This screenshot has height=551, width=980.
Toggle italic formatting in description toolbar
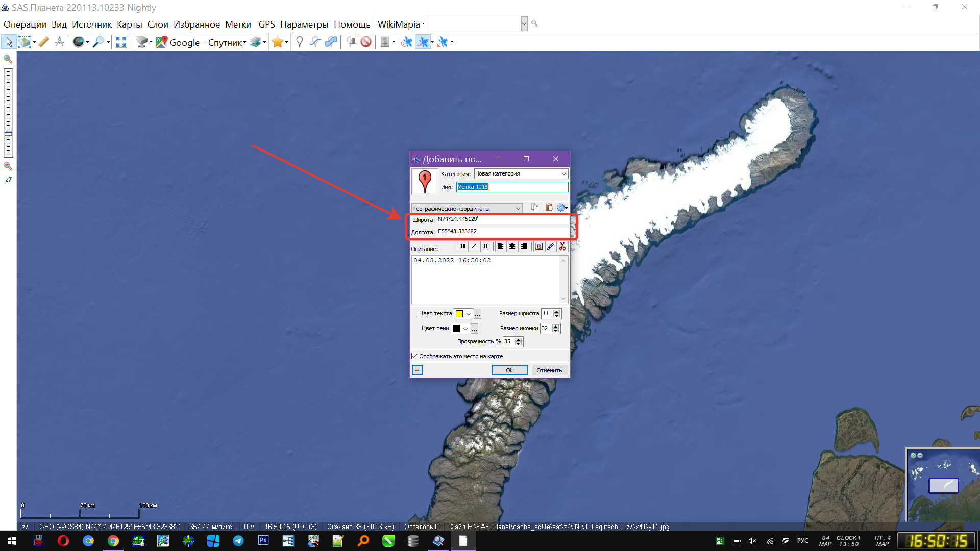tap(474, 246)
